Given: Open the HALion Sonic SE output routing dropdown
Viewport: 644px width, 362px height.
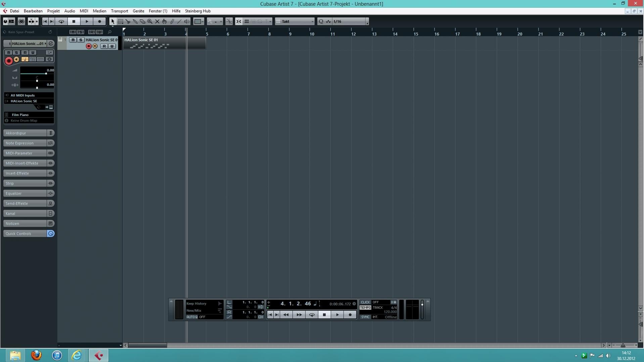Looking at the screenshot, I should pyautogui.click(x=29, y=101).
